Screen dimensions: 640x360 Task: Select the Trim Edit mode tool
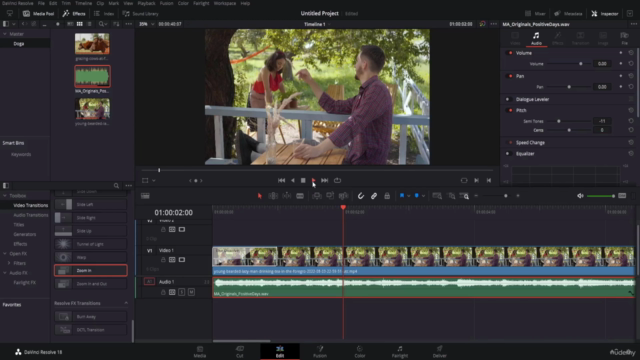[273, 196]
